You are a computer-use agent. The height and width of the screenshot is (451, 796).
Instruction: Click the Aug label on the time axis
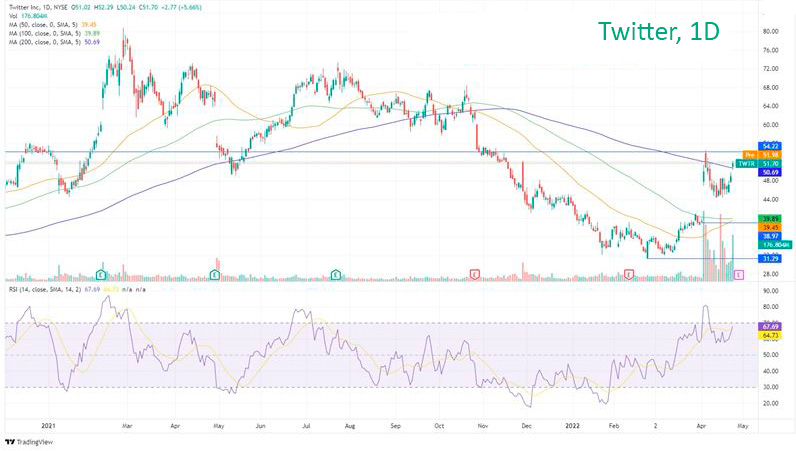[350, 424]
